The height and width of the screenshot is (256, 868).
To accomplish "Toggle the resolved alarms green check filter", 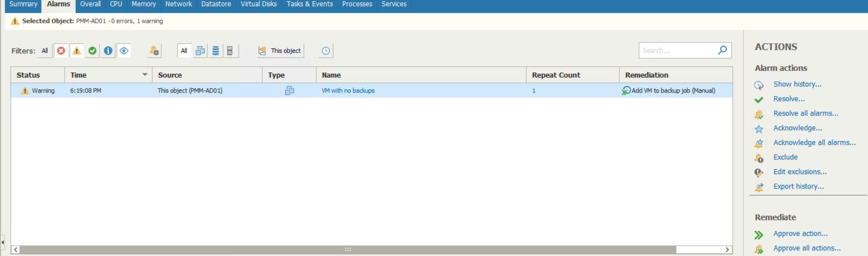I will [x=92, y=51].
